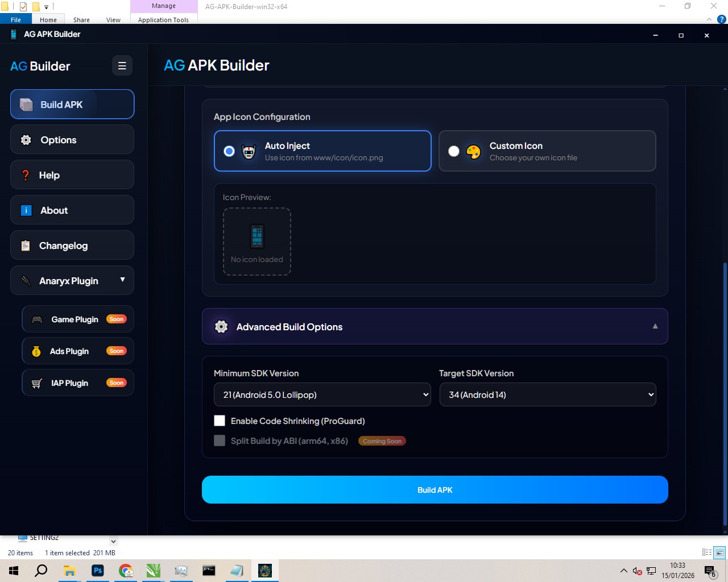This screenshot has height=582, width=728.
Task: Click the main panel vertical scrollbar
Action: point(725,395)
